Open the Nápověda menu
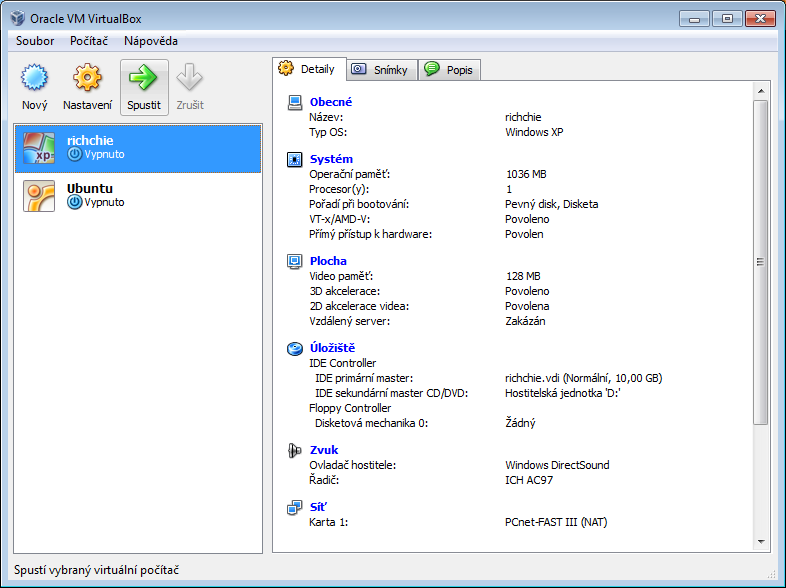 (151, 41)
